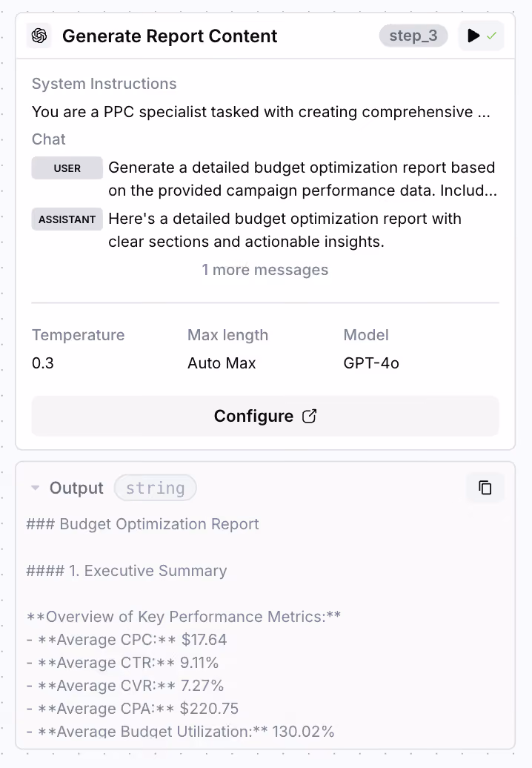Click the Budget Optimization Report output heading
The height and width of the screenshot is (768, 532).
[x=142, y=524]
